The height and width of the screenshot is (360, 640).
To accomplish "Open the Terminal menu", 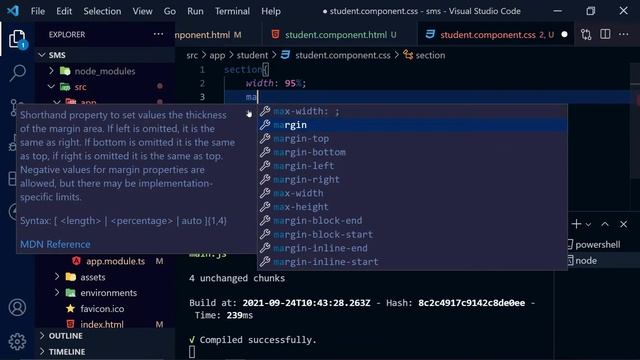I will (x=232, y=11).
